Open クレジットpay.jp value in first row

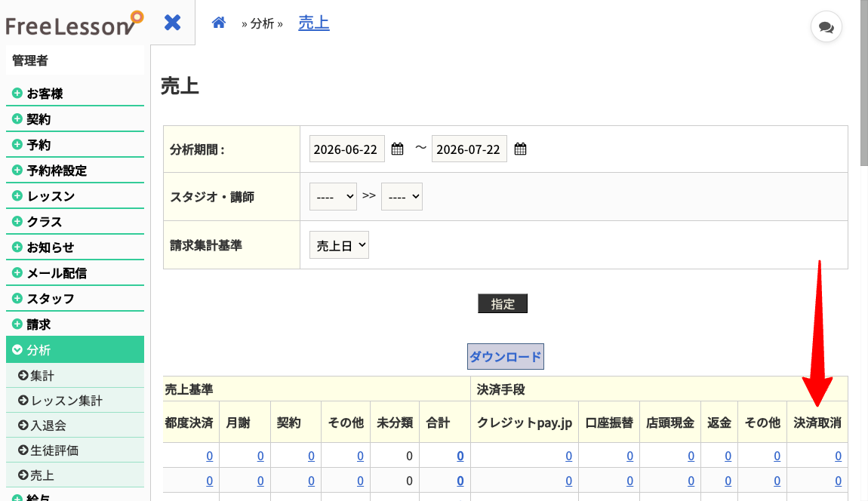coord(568,456)
